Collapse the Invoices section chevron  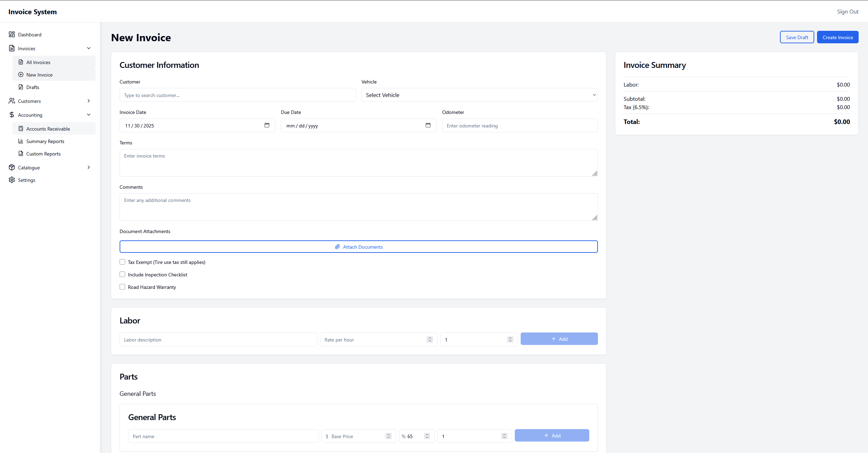pos(89,48)
